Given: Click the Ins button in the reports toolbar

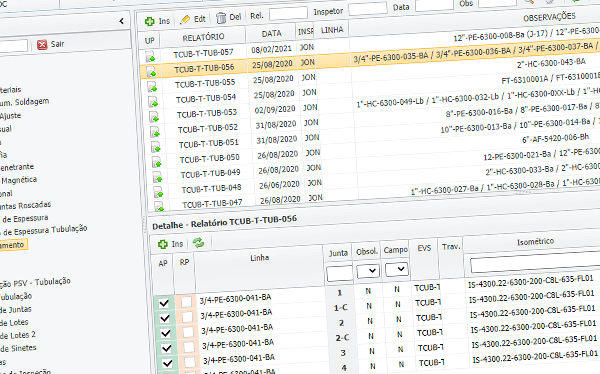Looking at the screenshot, I should tap(157, 21).
